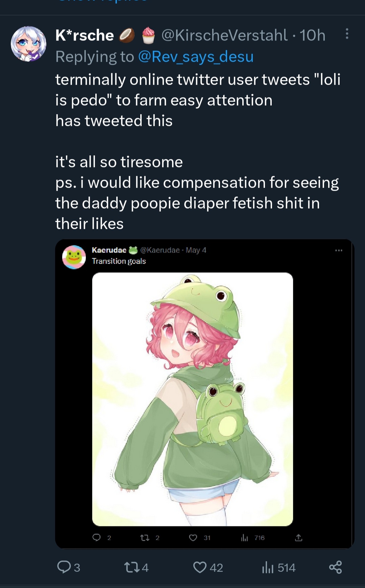365x588 pixels.
Task: Retweet the K*rsche post
Action: click(137, 567)
